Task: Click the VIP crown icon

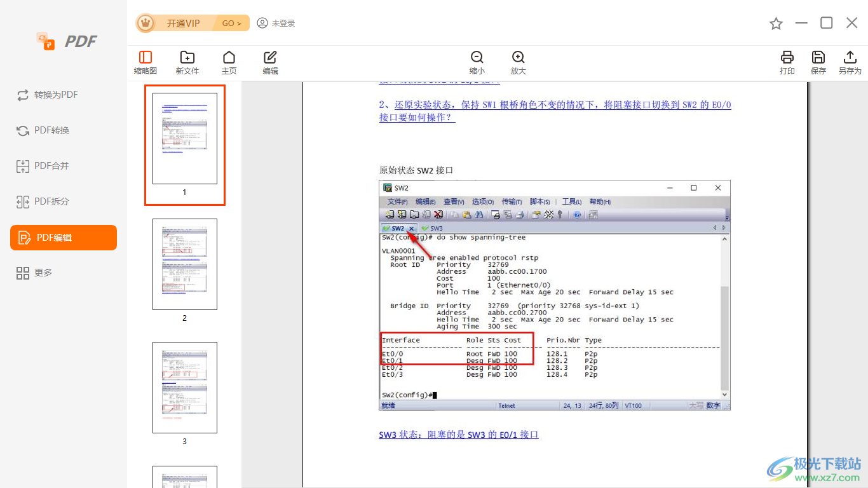Action: click(x=146, y=24)
